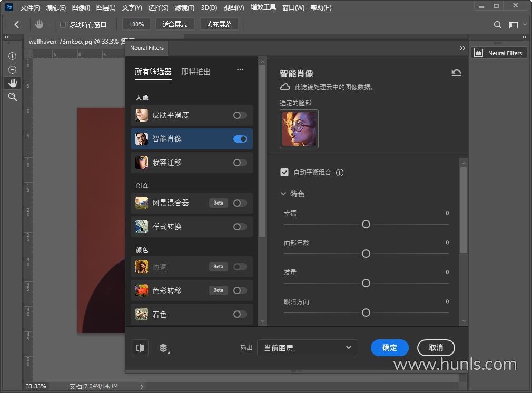Click the back arrow in options bar

point(17,24)
